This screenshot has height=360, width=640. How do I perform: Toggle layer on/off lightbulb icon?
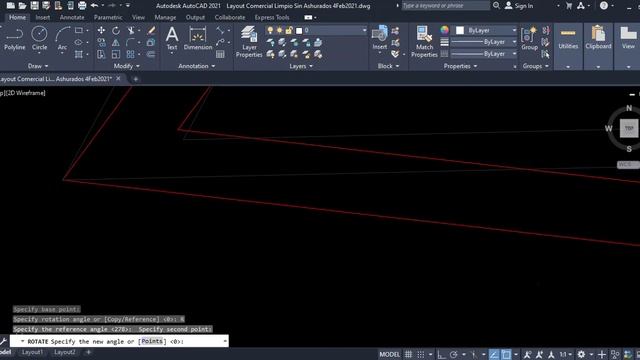[x=270, y=30]
